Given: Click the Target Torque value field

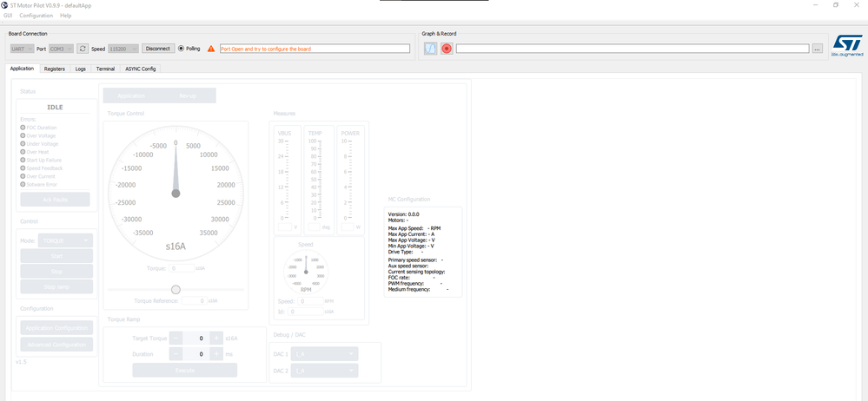Looking at the screenshot, I should 196,338.
